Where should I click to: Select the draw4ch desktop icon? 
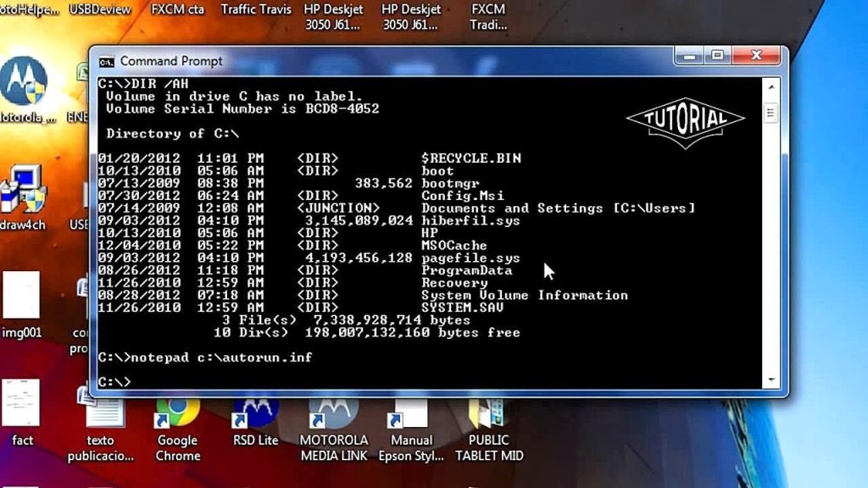(23, 197)
